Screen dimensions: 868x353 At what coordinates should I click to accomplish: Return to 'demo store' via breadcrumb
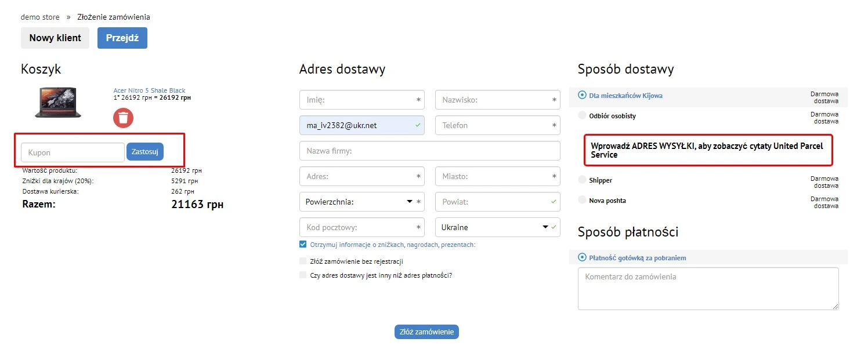coord(40,17)
